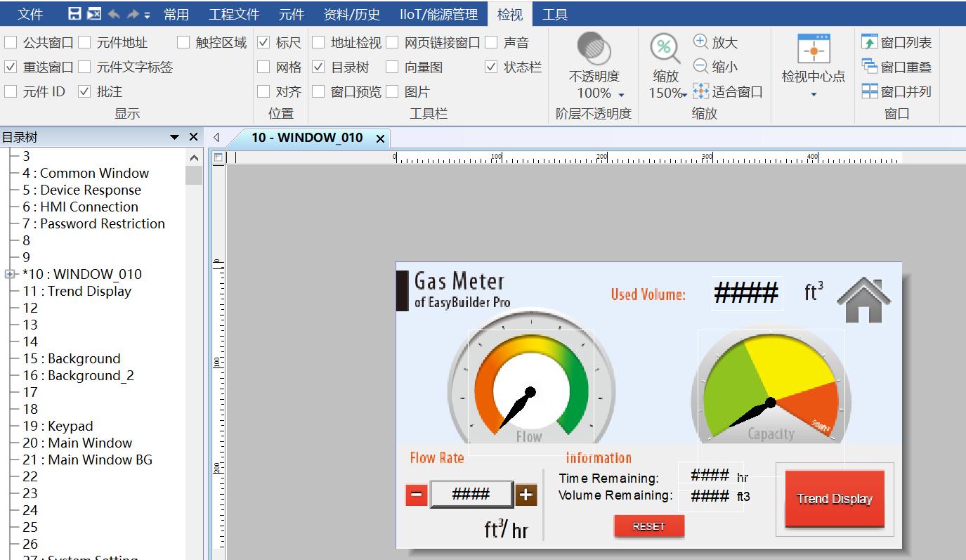The image size is (966, 560).
Task: Click the tab scroll-left arrow
Action: (216, 138)
